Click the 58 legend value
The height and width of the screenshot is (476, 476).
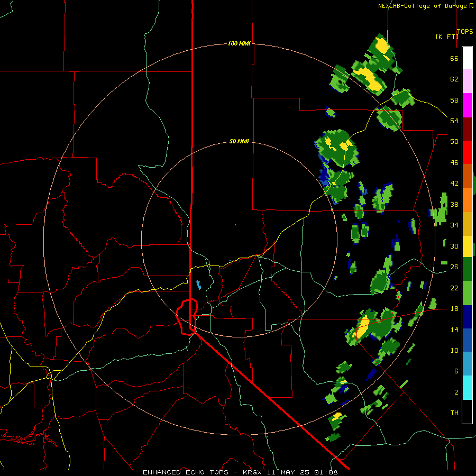[454, 100]
